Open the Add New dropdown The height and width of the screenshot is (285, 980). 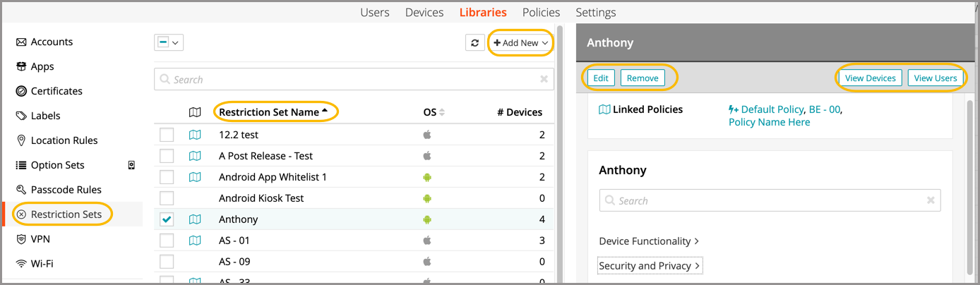click(x=521, y=43)
